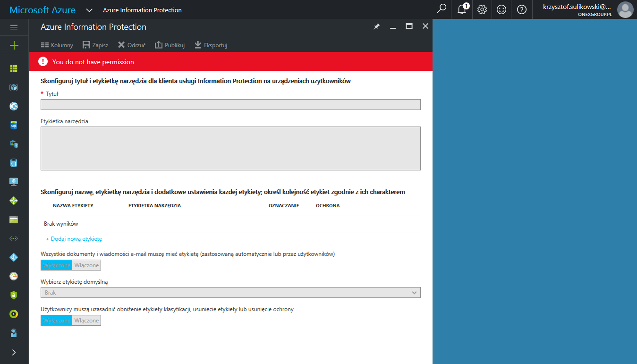Set all-documents label requirement to Wyłączone
This screenshot has height=364, width=637.
pyautogui.click(x=56, y=265)
